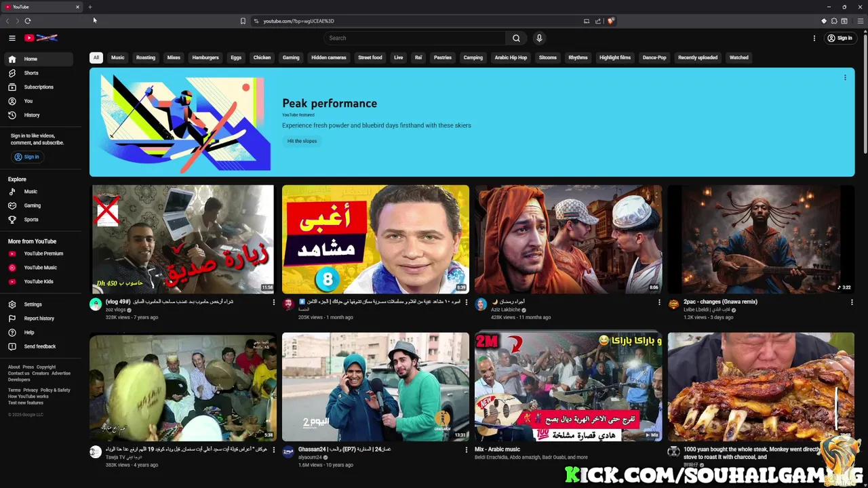The height and width of the screenshot is (488, 868).
Task: Open a new browser tab
Action: (90, 7)
